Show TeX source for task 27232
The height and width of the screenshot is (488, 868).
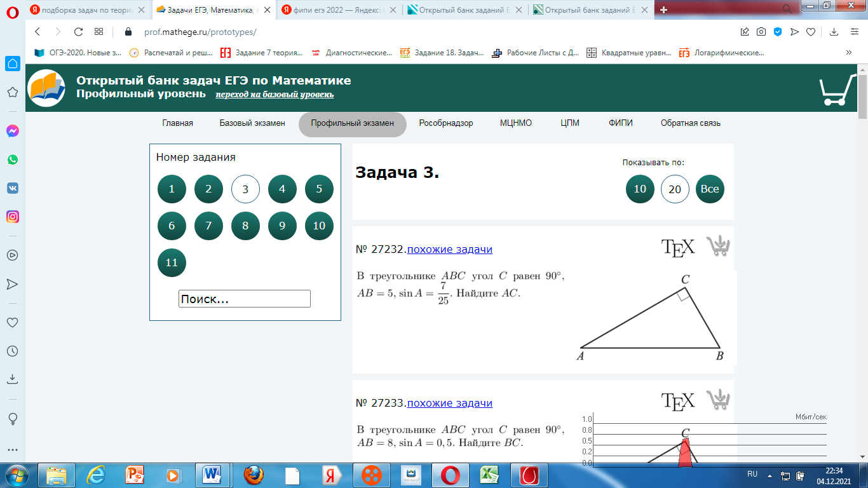pyautogui.click(x=678, y=247)
